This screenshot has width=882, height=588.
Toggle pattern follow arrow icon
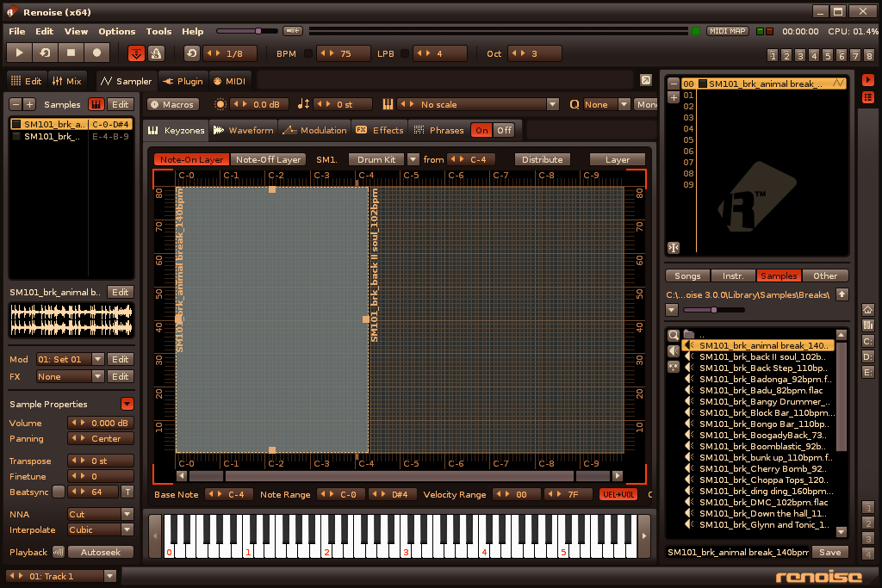pyautogui.click(x=136, y=53)
